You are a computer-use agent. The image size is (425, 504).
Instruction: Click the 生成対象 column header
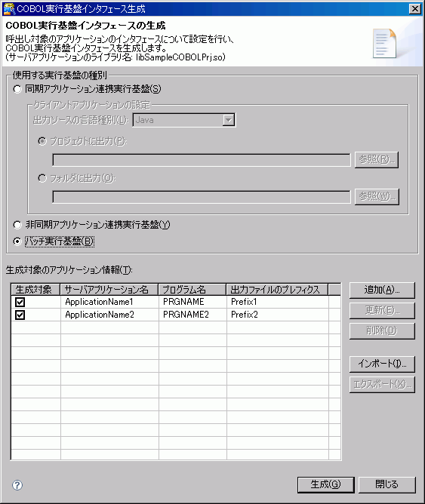click(35, 290)
